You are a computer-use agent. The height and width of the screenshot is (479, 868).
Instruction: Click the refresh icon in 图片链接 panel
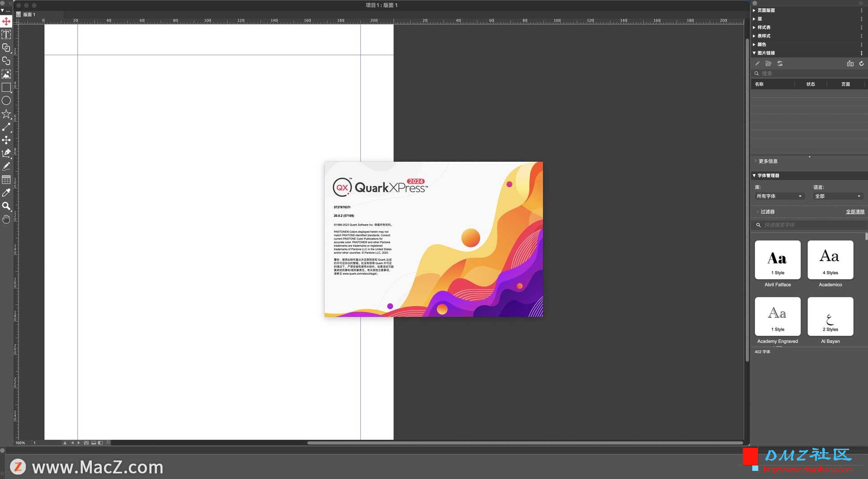[x=862, y=64]
